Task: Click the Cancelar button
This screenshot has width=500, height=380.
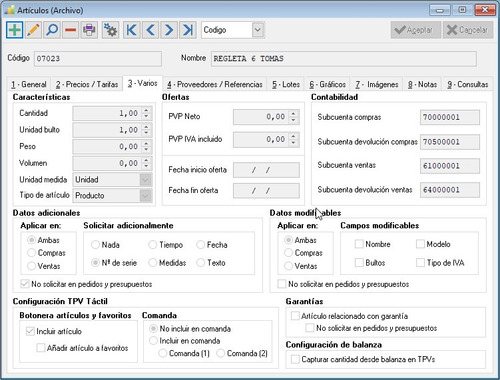Action: coord(468,30)
